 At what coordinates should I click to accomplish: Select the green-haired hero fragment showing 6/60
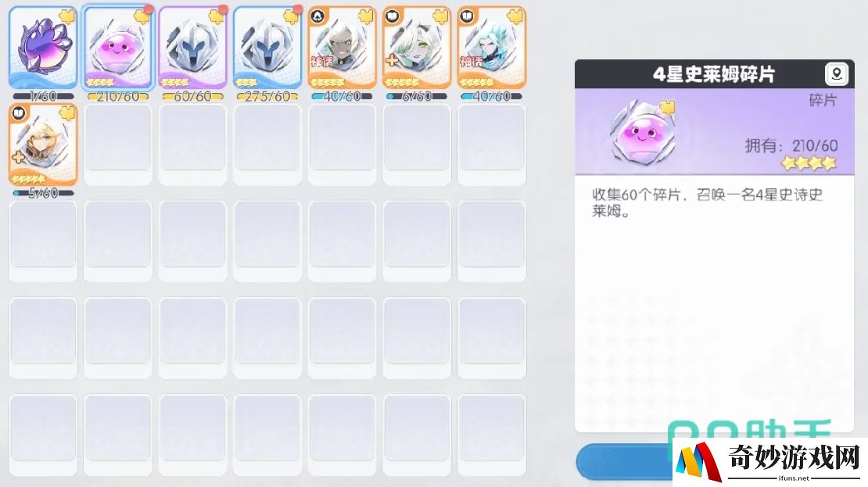pyautogui.click(x=416, y=48)
